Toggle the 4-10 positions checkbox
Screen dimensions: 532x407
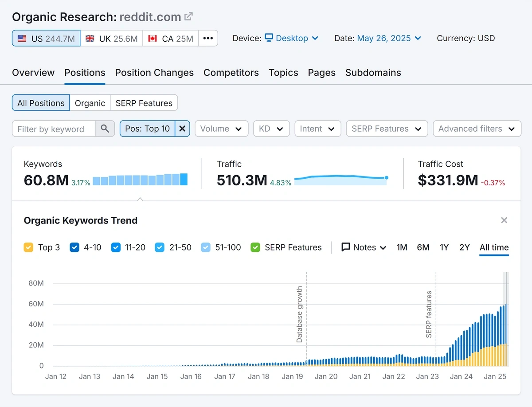[74, 247]
